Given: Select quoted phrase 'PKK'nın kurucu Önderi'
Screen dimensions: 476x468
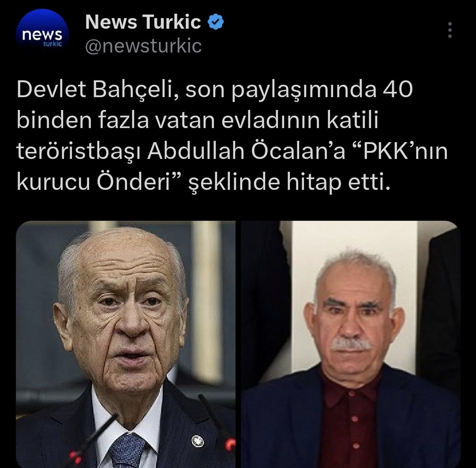Looking at the screenshot, I should click(x=232, y=166).
